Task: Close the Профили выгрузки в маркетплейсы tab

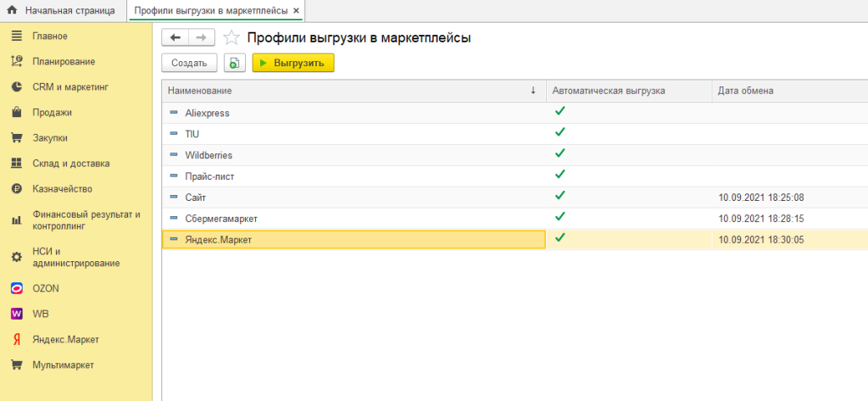Action: [296, 10]
